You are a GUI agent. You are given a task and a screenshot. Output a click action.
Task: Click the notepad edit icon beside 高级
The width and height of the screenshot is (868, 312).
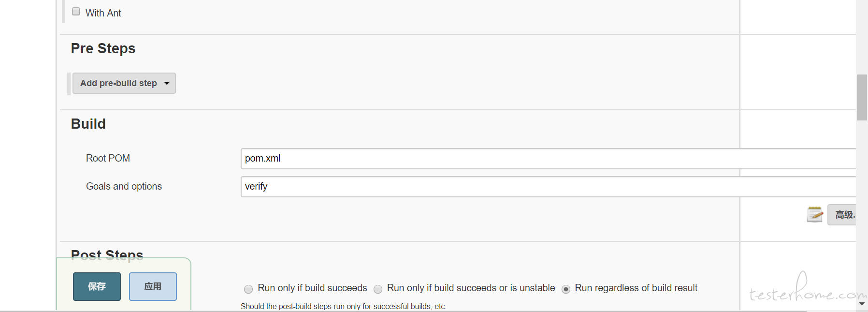(815, 214)
